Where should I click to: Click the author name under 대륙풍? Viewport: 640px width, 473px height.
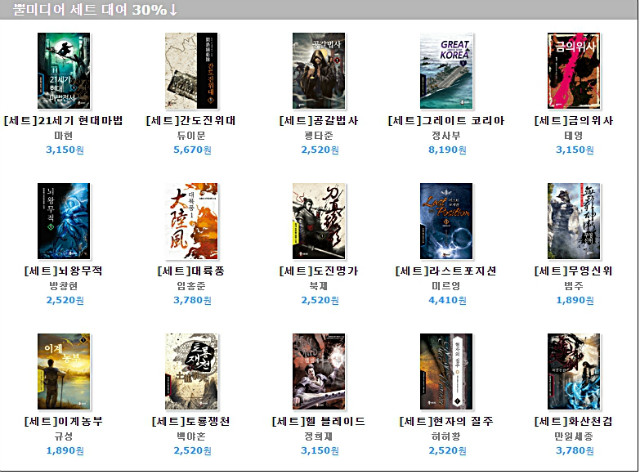pos(191,286)
